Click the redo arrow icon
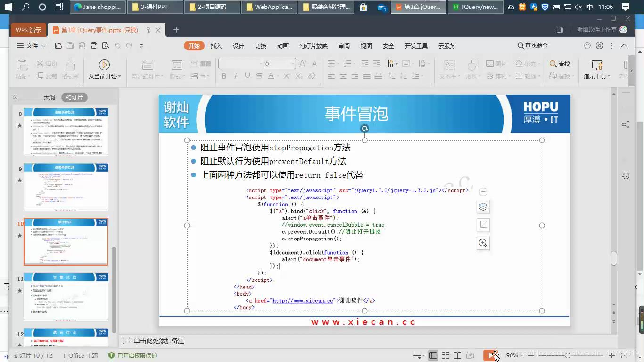 coord(129,46)
